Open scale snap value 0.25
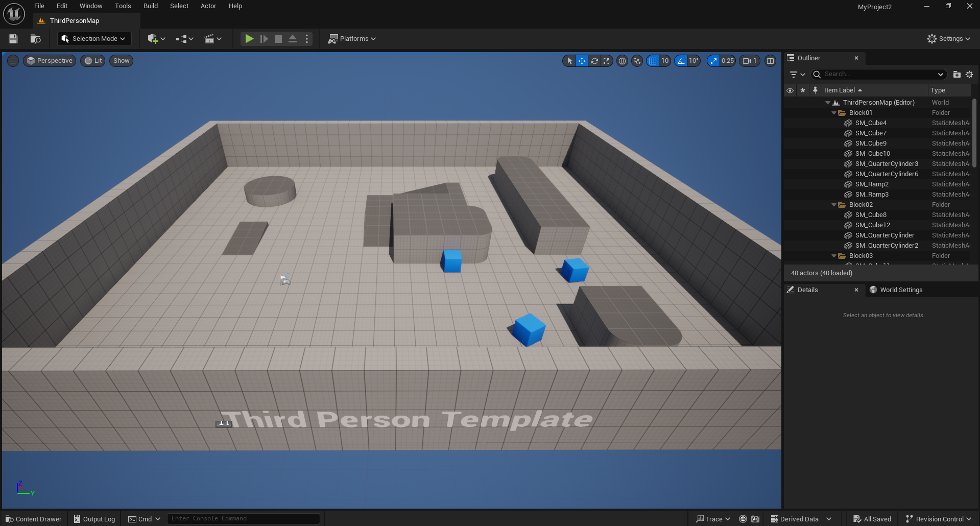The height and width of the screenshot is (526, 980). 728,61
